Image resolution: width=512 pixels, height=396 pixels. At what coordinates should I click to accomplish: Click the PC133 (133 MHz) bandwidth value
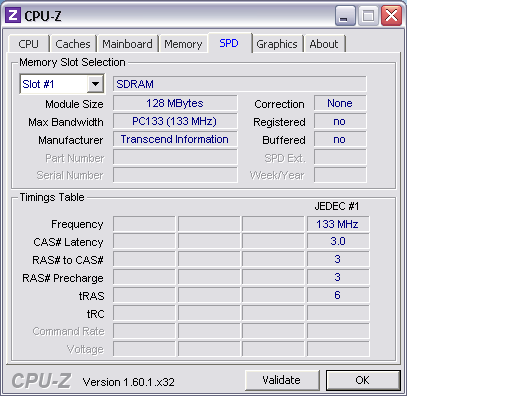tap(175, 121)
